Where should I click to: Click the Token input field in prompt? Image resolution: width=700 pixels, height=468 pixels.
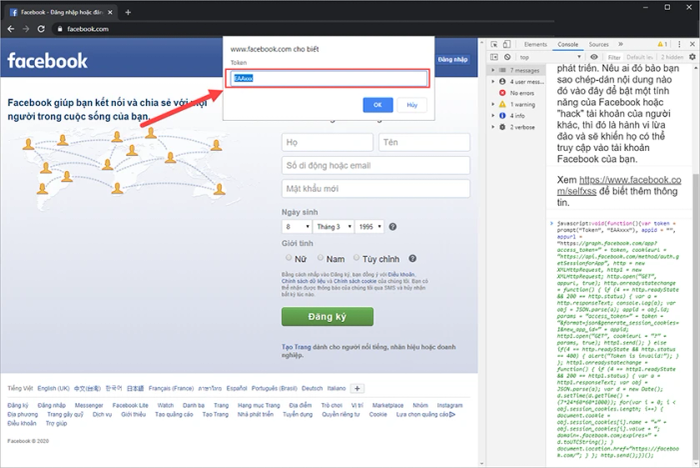pyautogui.click(x=328, y=79)
